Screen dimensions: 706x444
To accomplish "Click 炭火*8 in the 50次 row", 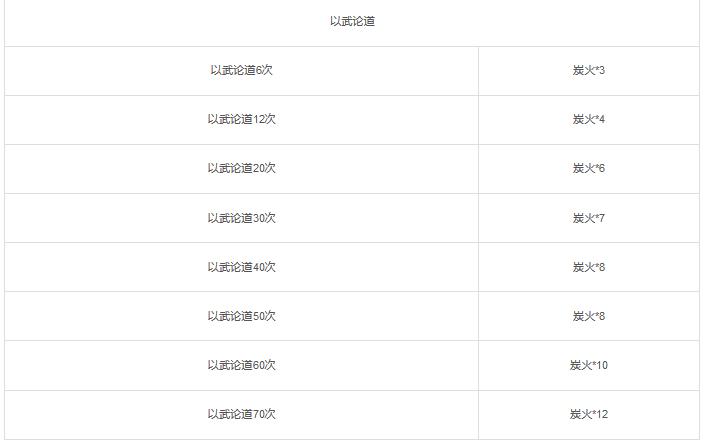I will pyautogui.click(x=588, y=317).
